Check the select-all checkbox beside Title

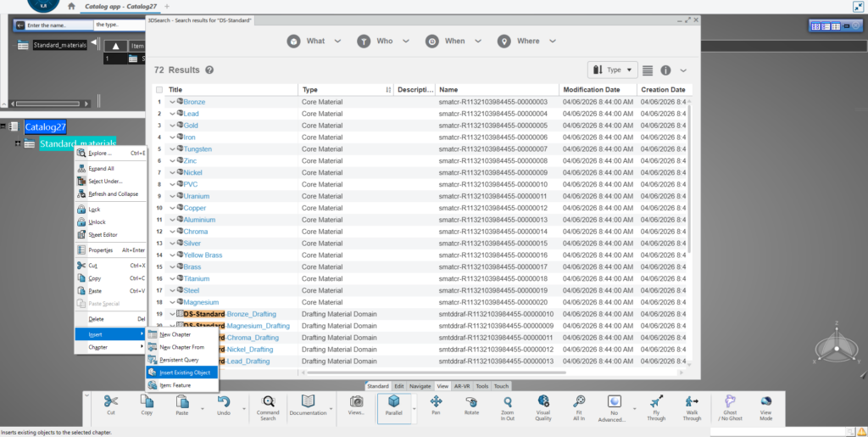pyautogui.click(x=159, y=89)
